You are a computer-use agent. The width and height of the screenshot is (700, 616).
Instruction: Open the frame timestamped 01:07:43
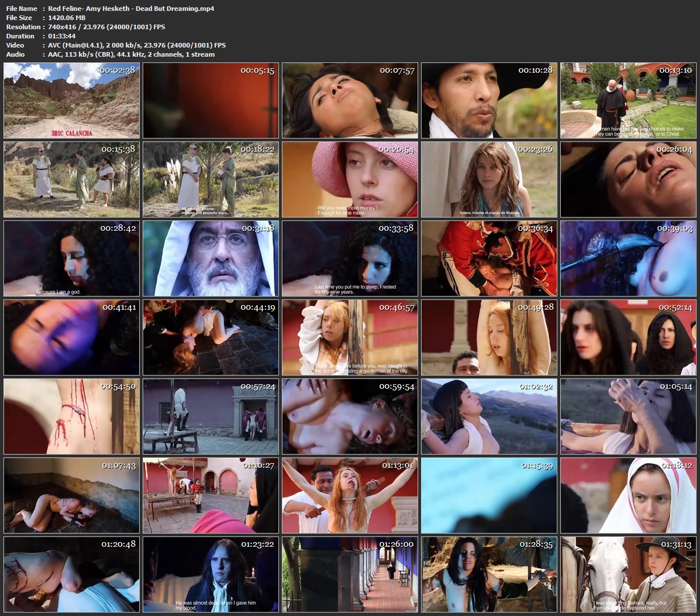pyautogui.click(x=72, y=496)
